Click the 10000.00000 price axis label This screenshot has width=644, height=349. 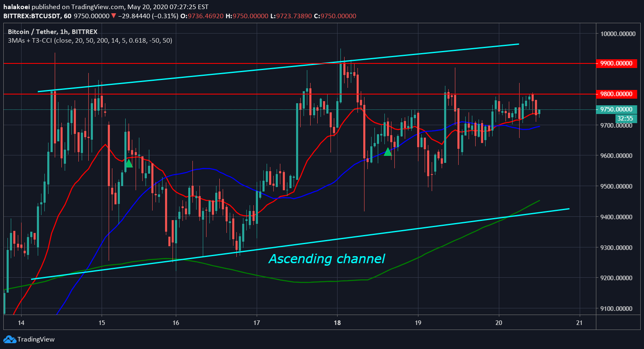(x=618, y=34)
